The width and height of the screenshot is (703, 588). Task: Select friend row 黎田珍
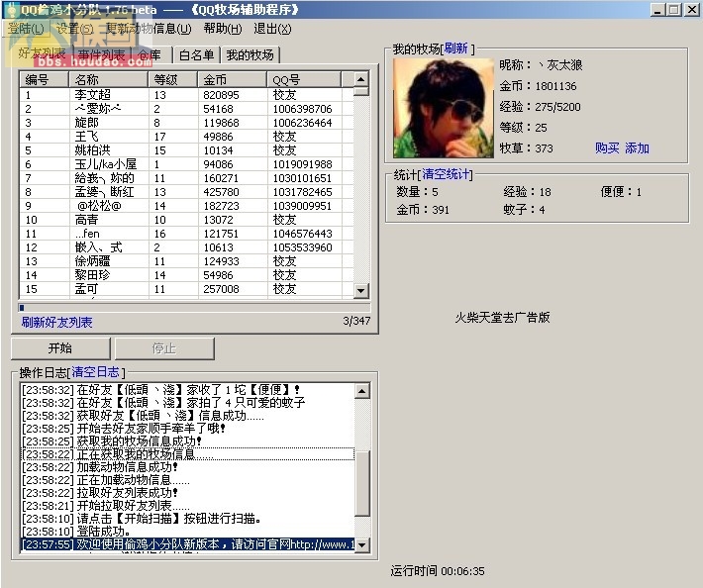point(186,275)
